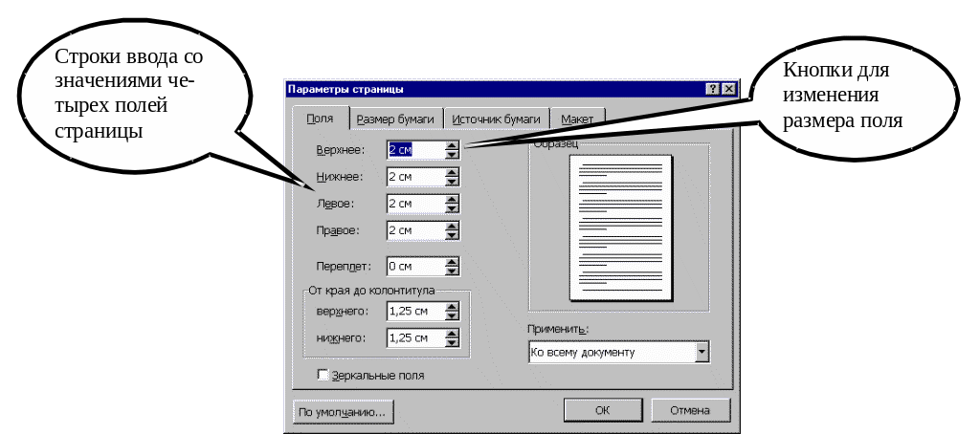Increase нижнего footer distance up arrow
Image resolution: width=980 pixels, height=434 pixels.
(x=453, y=334)
